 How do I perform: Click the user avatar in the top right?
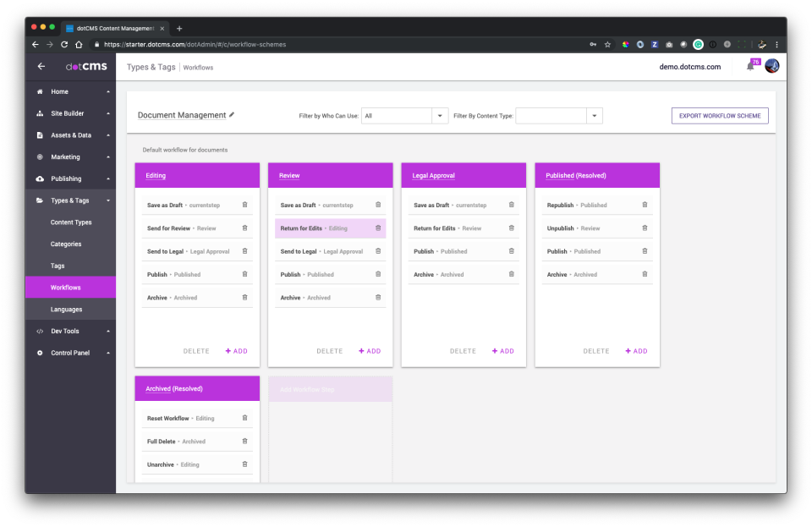[x=771, y=64]
